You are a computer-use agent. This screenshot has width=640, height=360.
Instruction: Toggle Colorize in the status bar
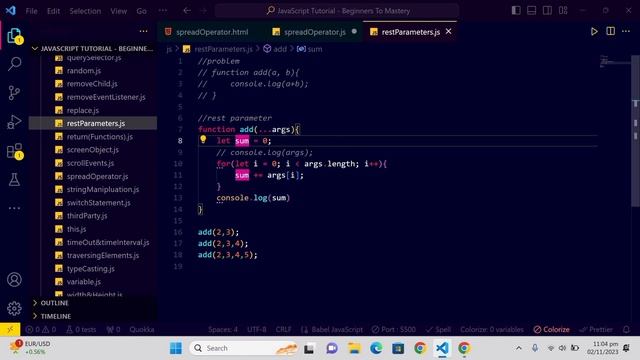pos(551,329)
